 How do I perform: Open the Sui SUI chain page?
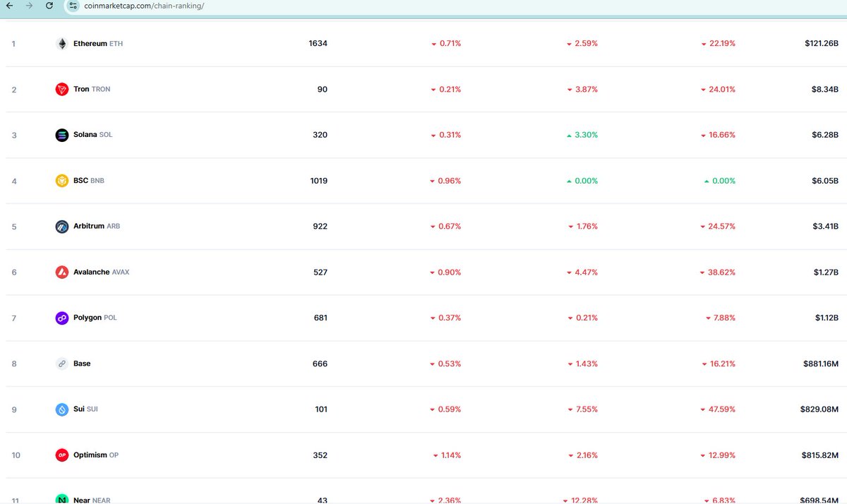coord(85,409)
